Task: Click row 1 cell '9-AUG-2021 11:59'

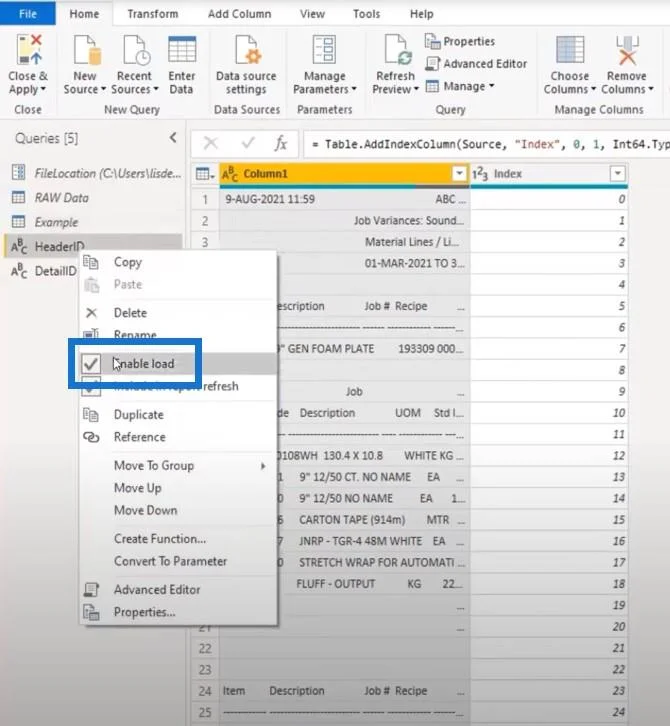Action: [x=345, y=199]
